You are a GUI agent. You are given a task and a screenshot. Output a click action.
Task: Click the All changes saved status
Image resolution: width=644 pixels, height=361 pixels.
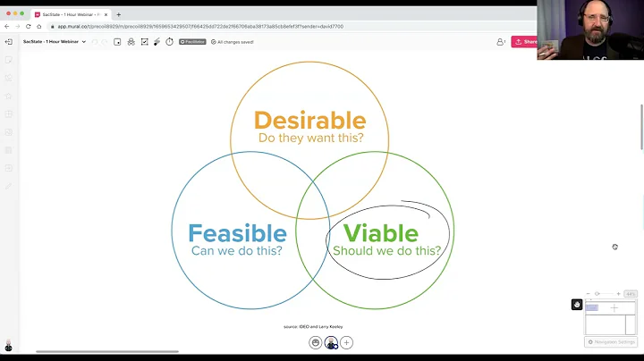233,42
